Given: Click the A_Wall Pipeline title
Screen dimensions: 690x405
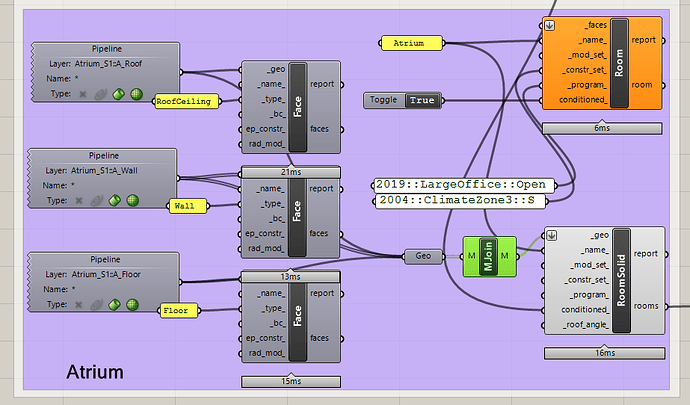Looking at the screenshot, I should click(x=103, y=156).
